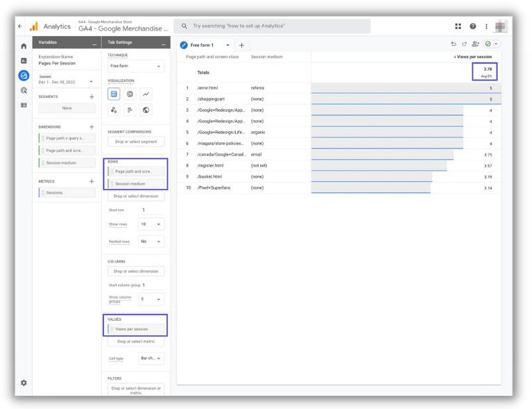The image size is (532, 409).
Task: Select the Table visualization icon
Action: click(x=114, y=94)
